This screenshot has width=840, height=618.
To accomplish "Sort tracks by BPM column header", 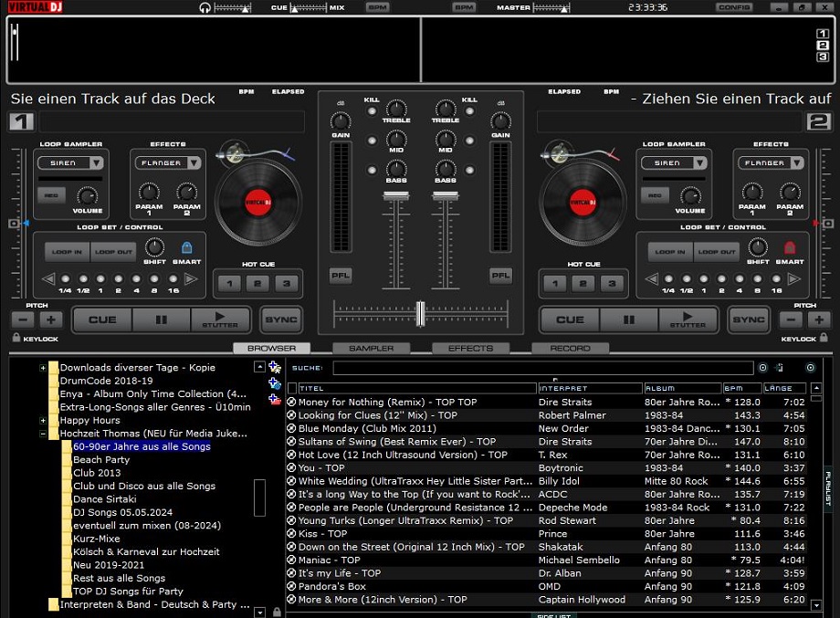I will [x=742, y=388].
